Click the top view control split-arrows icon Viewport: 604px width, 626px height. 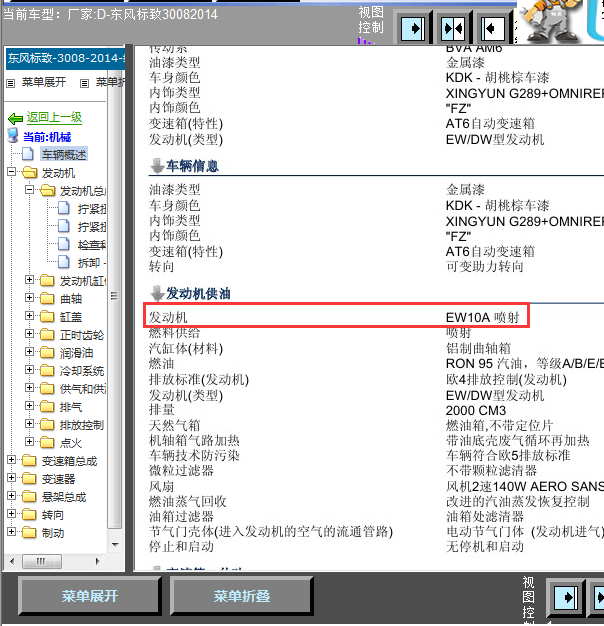coord(453,28)
